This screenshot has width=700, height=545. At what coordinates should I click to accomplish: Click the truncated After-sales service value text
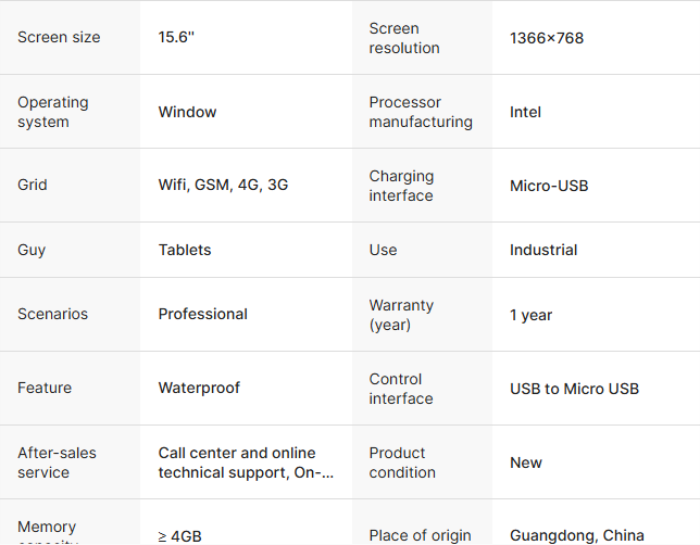point(246,463)
